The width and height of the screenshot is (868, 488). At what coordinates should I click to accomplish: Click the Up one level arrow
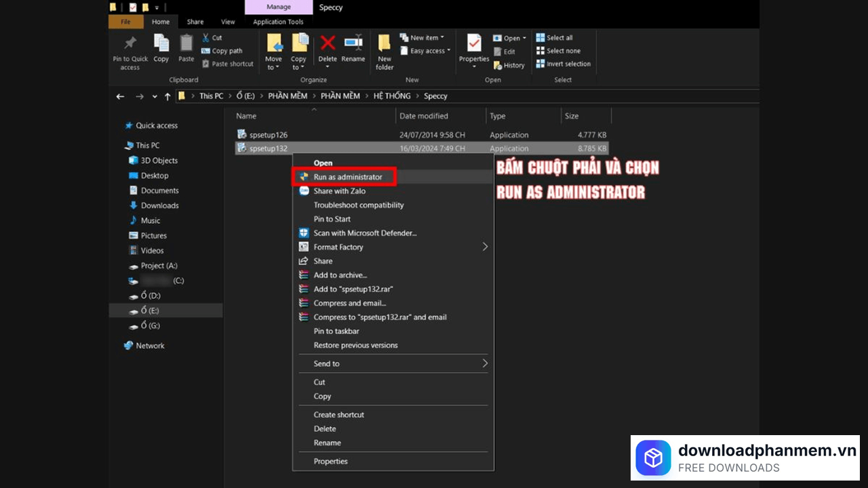[167, 96]
